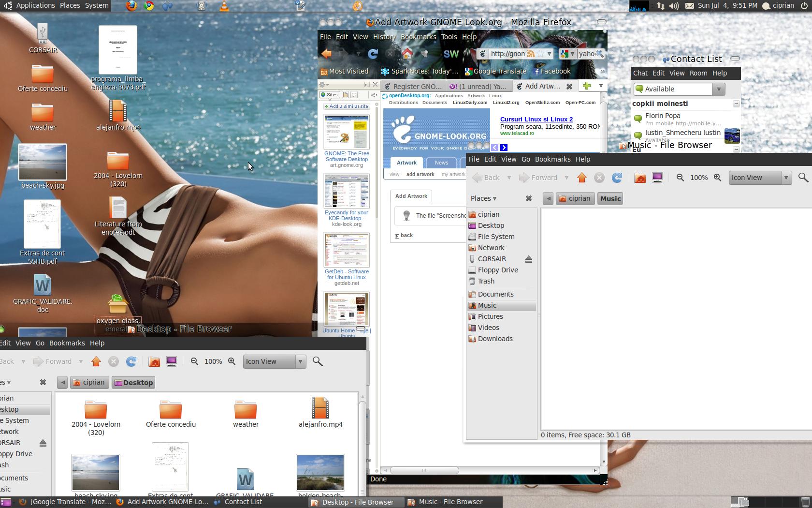This screenshot has height=508, width=812.
Task: Open weather folder in Desktop File Browser
Action: [x=246, y=414]
